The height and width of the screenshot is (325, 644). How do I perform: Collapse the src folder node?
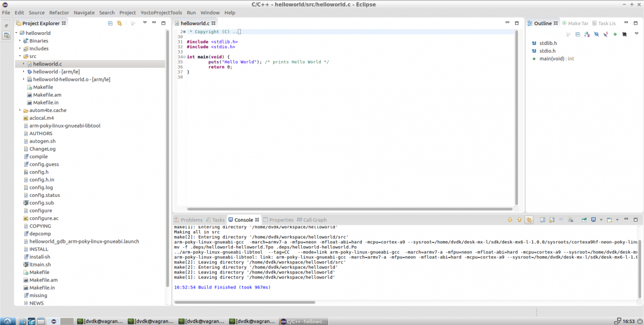click(x=20, y=56)
